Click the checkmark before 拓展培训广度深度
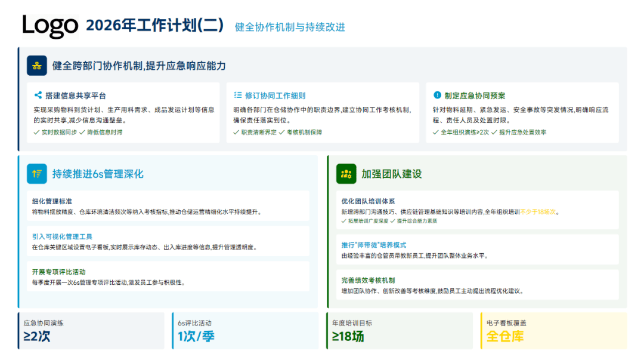644x363 pixels. tap(343, 221)
